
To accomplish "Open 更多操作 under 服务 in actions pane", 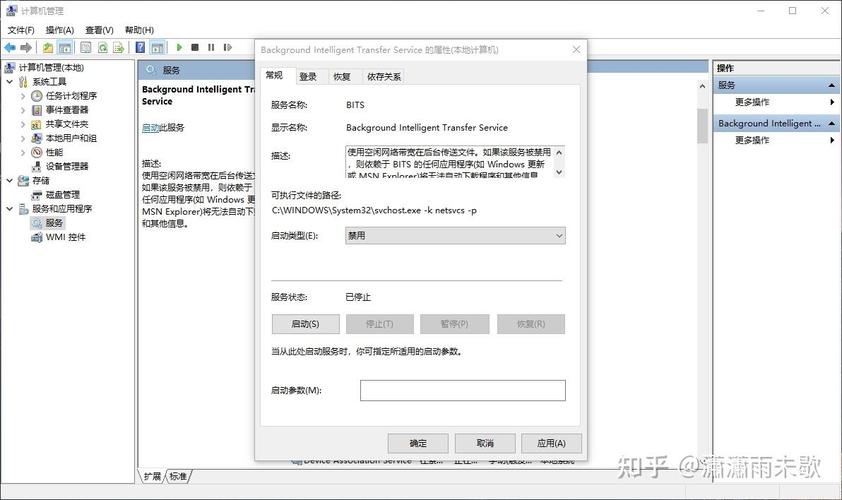I will [x=752, y=102].
